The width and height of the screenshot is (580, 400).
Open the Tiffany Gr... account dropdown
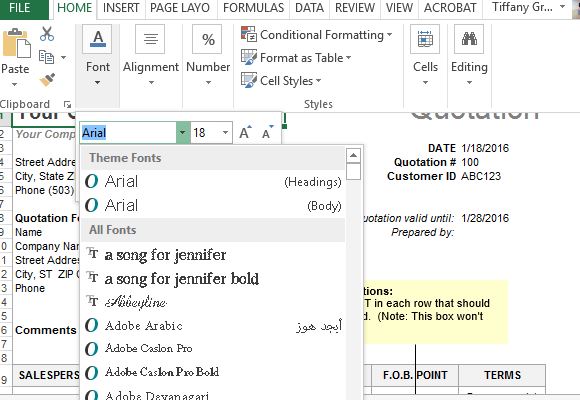point(562,7)
